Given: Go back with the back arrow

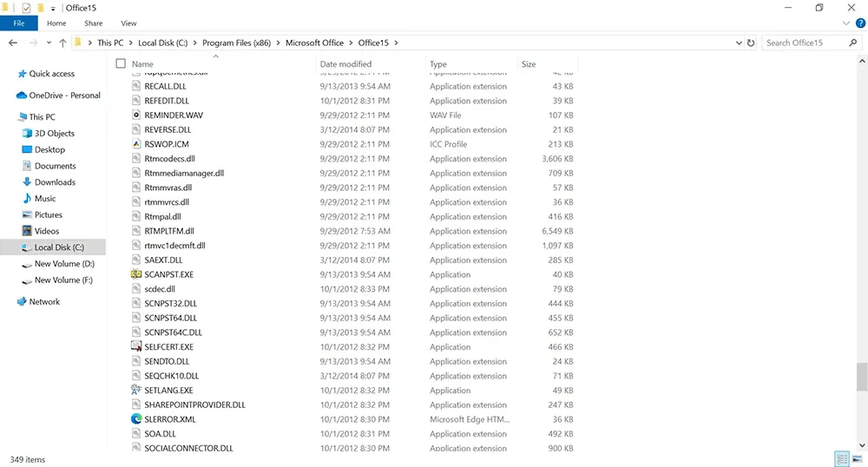Looking at the screenshot, I should [x=13, y=43].
